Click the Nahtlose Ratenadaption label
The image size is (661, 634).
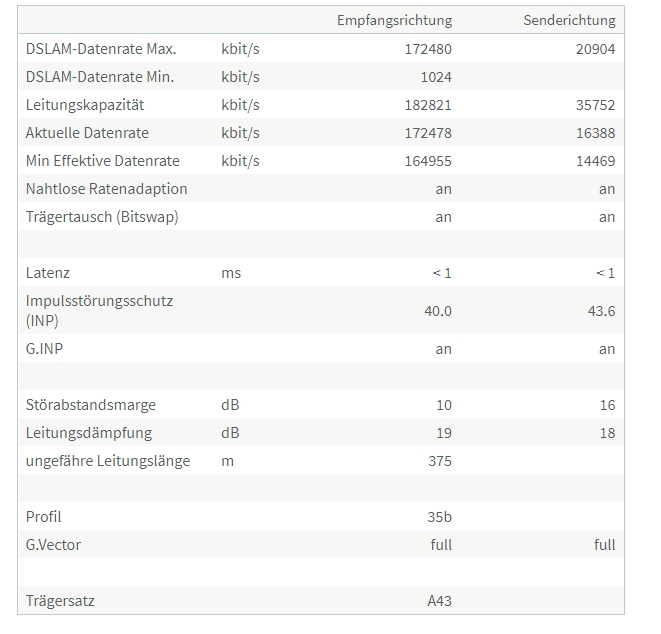pos(106,189)
